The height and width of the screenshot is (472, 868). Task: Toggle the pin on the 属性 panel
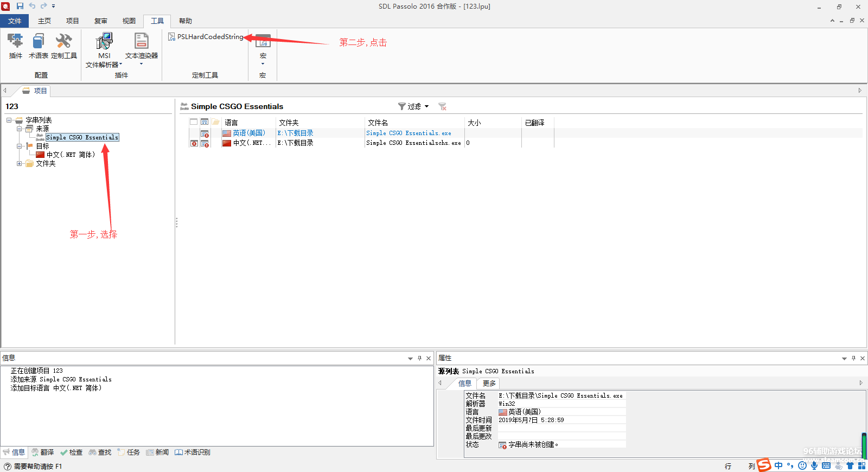[x=853, y=358]
